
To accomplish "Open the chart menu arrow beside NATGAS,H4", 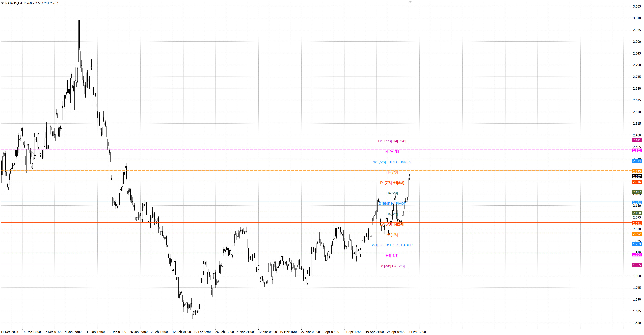I will point(3,3).
